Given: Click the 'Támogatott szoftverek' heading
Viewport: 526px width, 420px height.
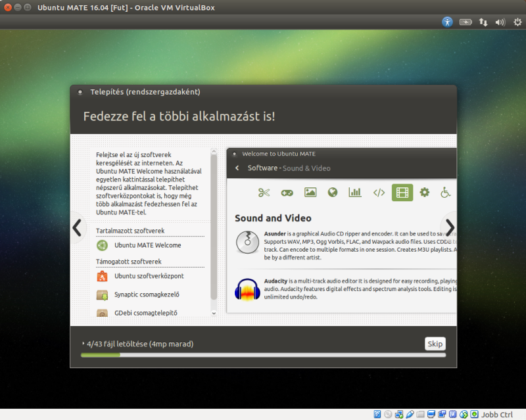Looking at the screenshot, I should (x=128, y=262).
